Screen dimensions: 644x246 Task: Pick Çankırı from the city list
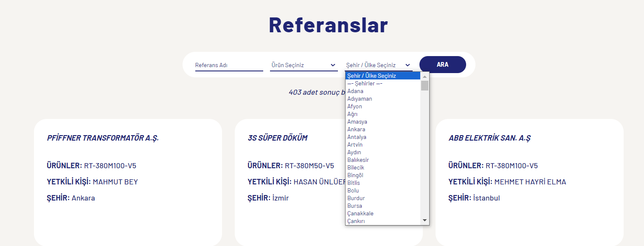click(x=383, y=221)
